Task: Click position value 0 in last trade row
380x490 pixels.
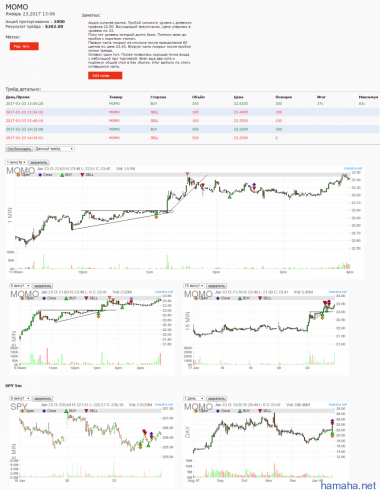Action: point(276,138)
